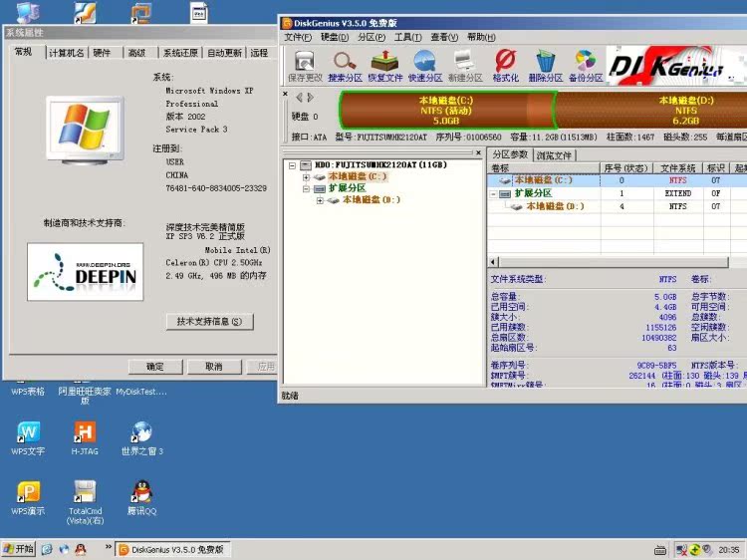The image size is (747, 560).
Task: Switch to the 分区参数 tab
Action: pyautogui.click(x=510, y=154)
